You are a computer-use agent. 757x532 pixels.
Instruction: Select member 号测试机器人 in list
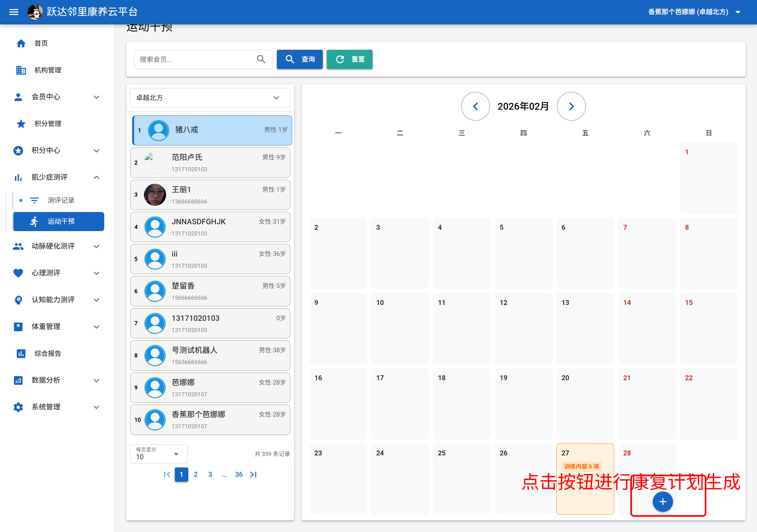click(x=210, y=356)
